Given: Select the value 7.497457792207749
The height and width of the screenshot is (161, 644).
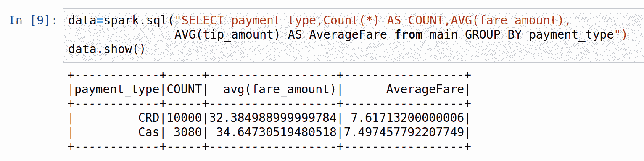Looking at the screenshot, I should (404, 133).
